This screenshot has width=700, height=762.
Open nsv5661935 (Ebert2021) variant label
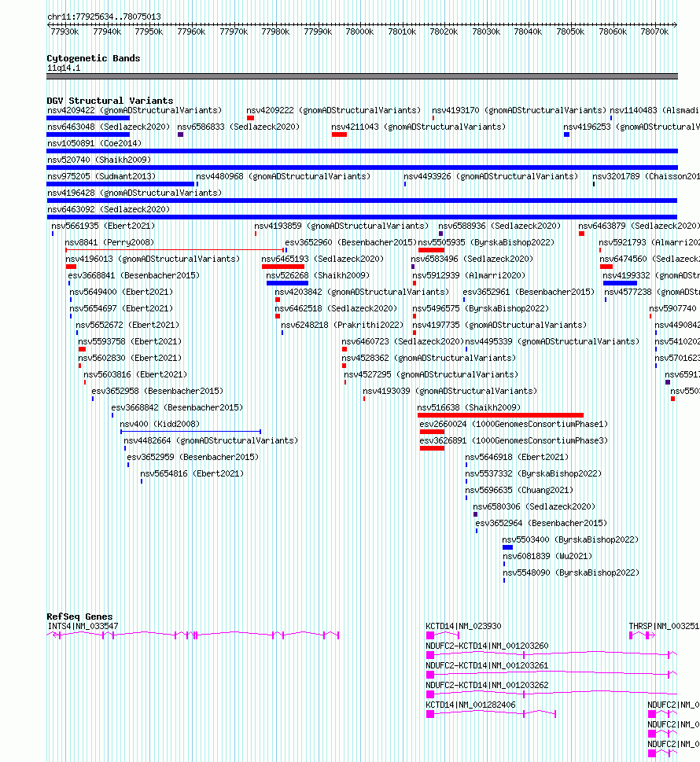(x=103, y=226)
